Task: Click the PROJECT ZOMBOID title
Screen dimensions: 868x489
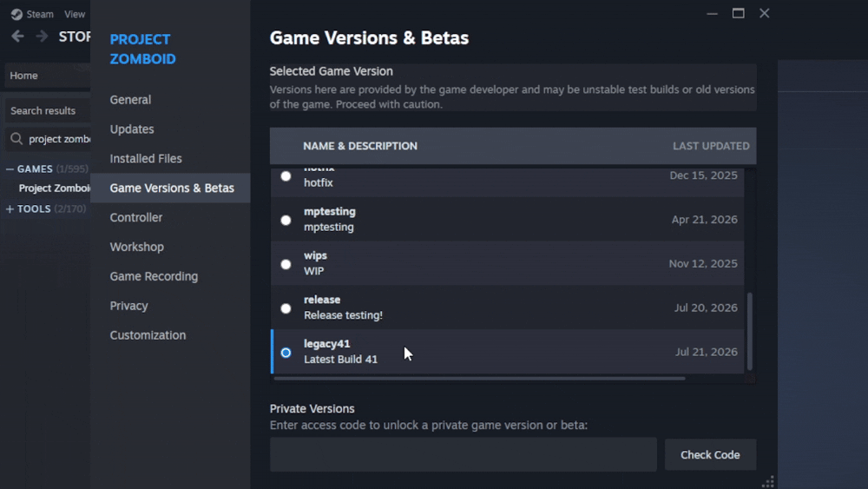Action: click(142, 50)
